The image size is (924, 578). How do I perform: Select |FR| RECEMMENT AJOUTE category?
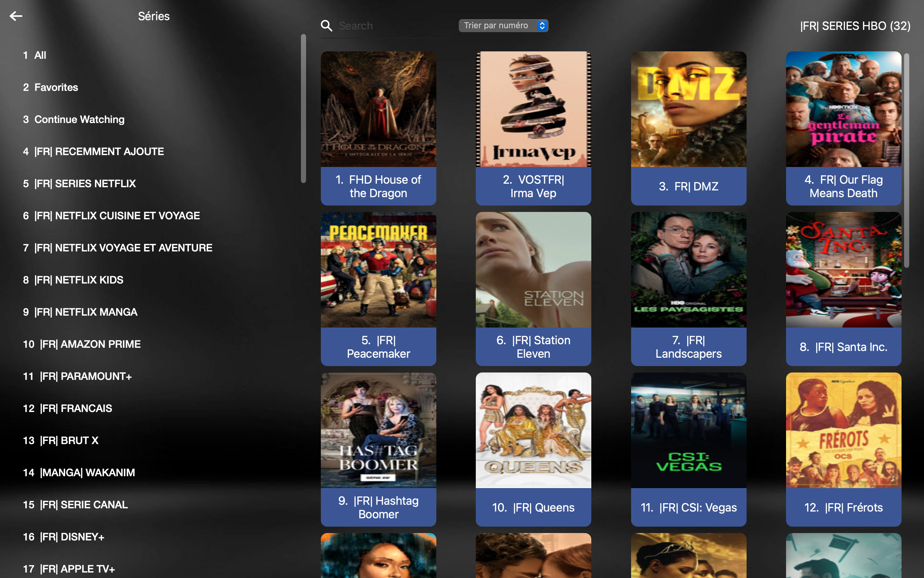tap(94, 151)
